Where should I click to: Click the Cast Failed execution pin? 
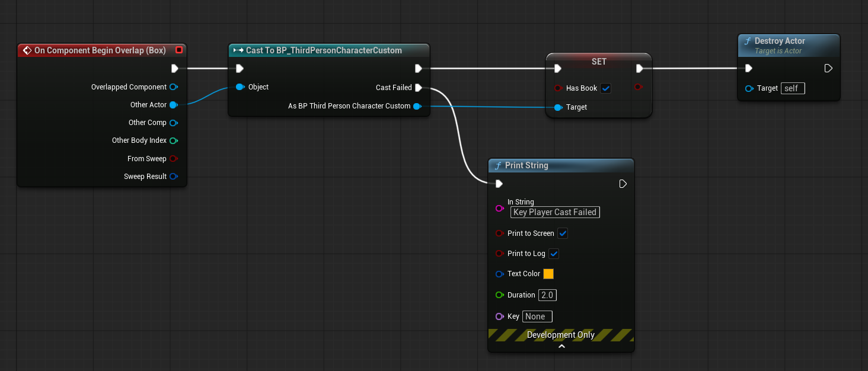point(419,88)
